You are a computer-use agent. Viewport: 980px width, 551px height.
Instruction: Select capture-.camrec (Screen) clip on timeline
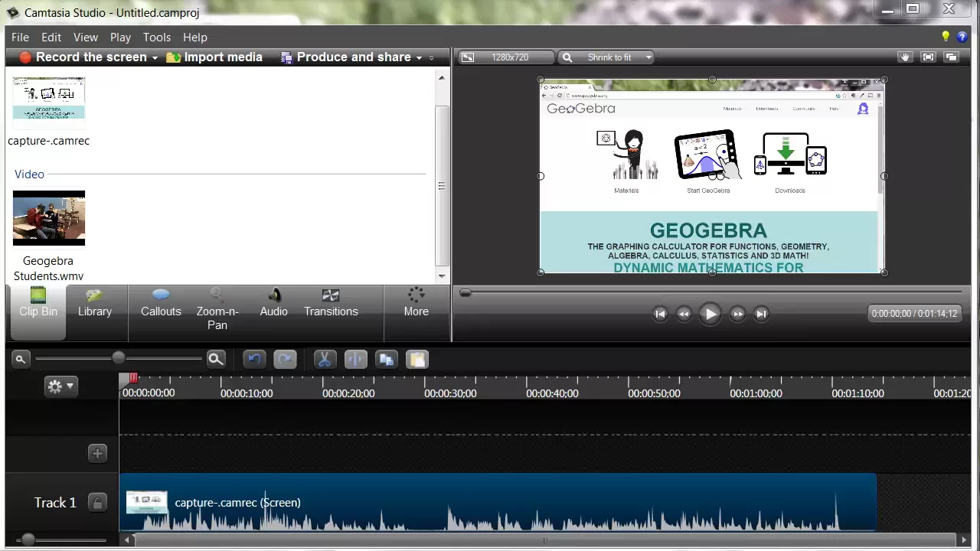click(498, 502)
